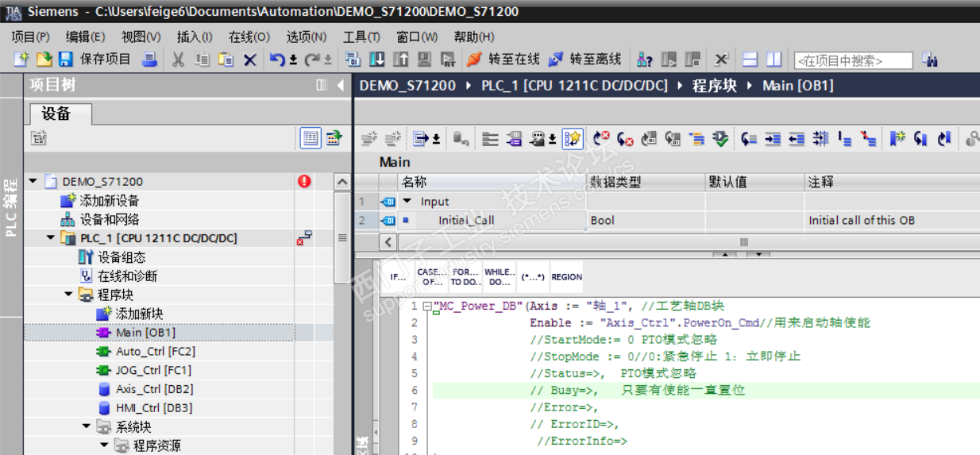The image size is (980, 455).
Task: Insert (*...*) comment section
Action: 532,277
